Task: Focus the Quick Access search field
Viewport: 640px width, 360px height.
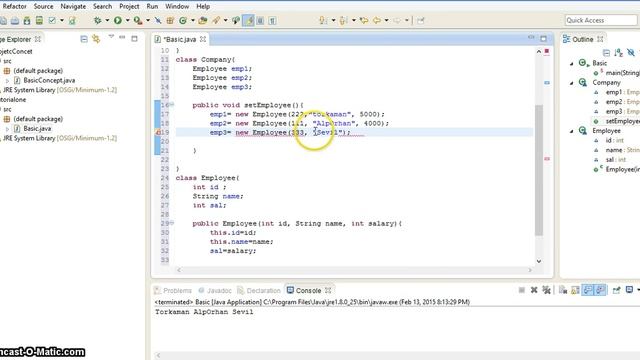Action: pos(600,20)
